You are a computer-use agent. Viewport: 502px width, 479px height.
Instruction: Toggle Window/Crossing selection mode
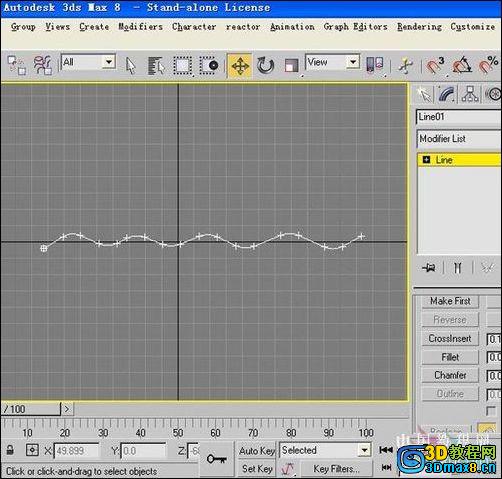pyautogui.click(x=209, y=65)
